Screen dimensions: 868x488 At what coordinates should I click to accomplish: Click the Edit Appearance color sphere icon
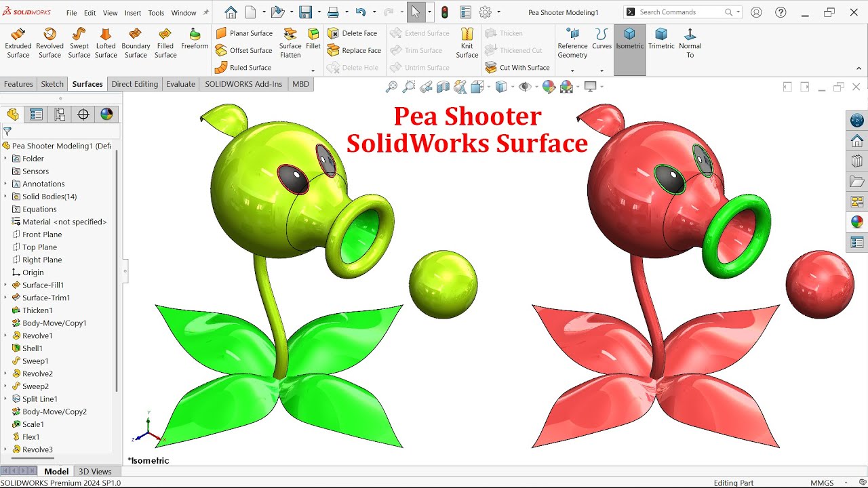pos(549,87)
